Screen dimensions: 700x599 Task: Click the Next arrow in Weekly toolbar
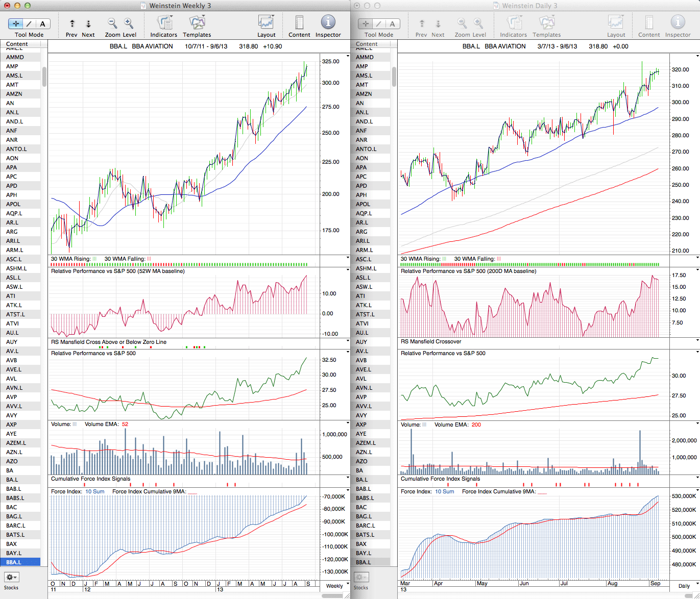coord(88,23)
